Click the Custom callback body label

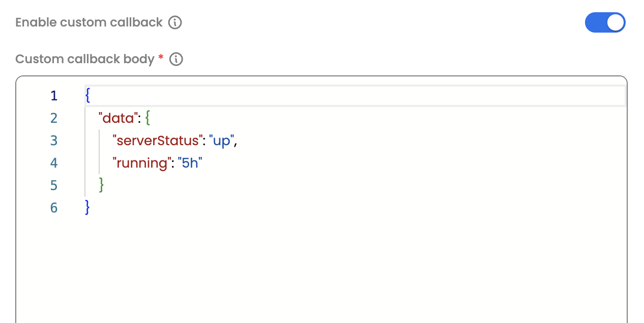85,59
